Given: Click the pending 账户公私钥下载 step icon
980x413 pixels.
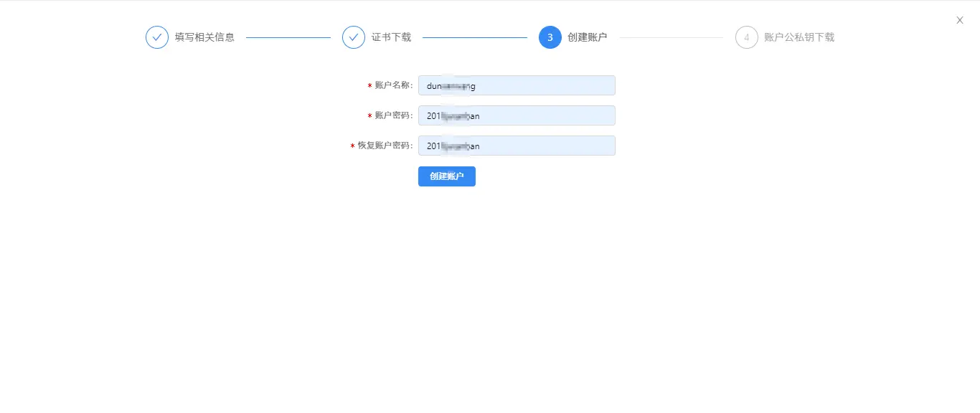Looking at the screenshot, I should pyautogui.click(x=746, y=37).
